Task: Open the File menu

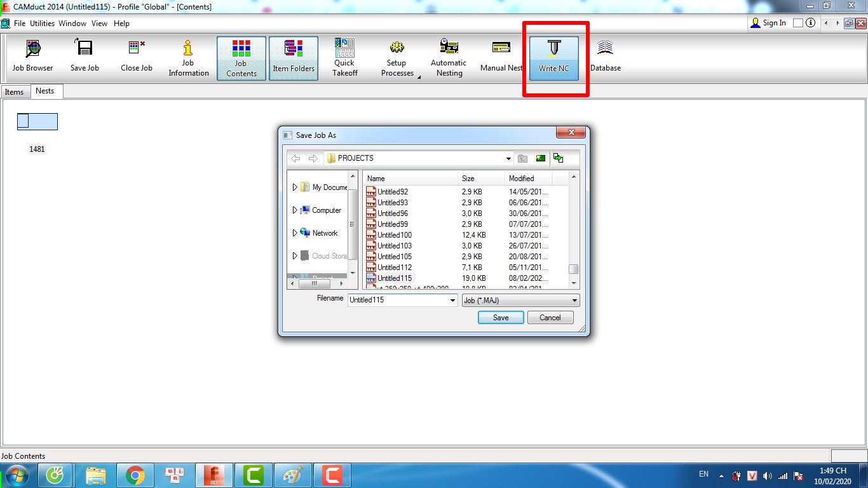Action: coord(20,24)
